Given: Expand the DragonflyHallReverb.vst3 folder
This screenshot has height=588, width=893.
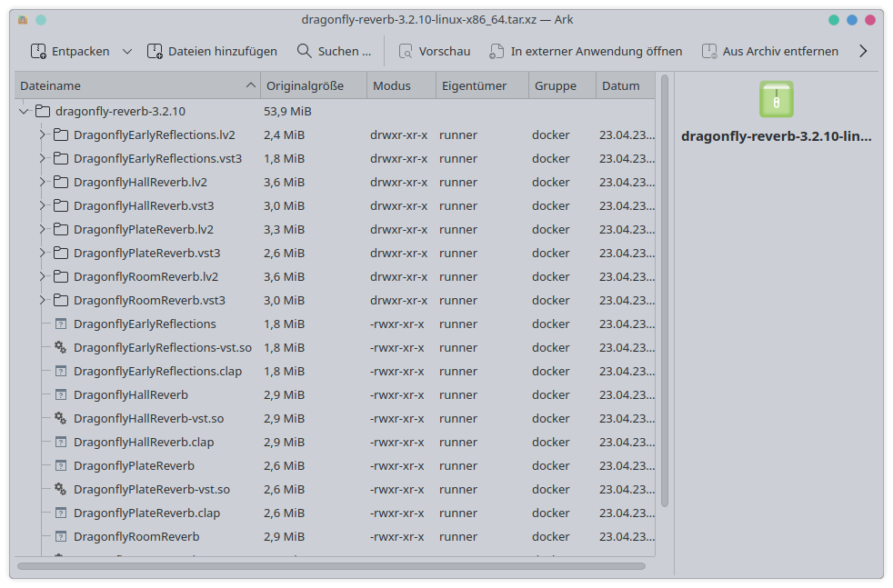Looking at the screenshot, I should click(42, 205).
